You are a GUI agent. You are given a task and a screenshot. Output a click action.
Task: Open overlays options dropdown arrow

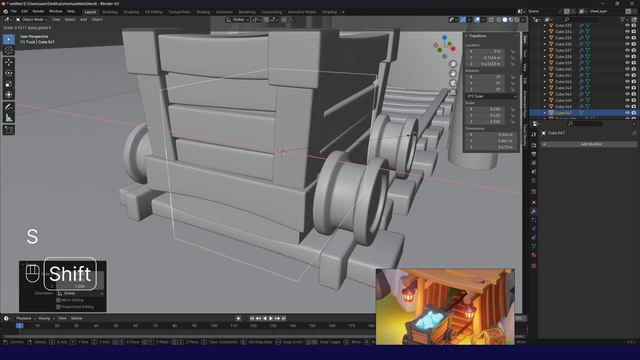482,20
